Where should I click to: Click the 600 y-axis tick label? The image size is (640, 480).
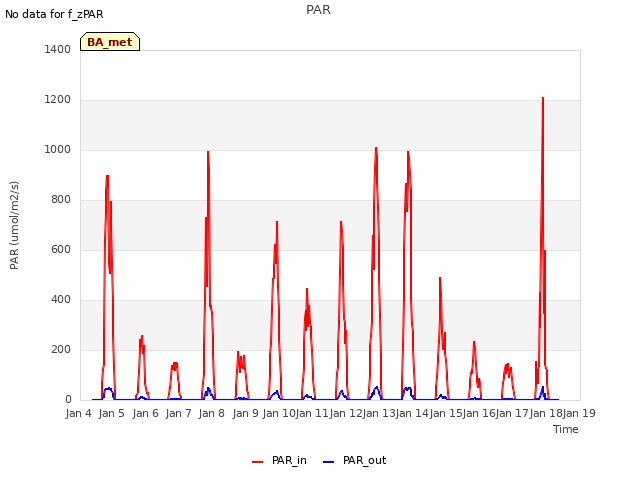coord(61,249)
